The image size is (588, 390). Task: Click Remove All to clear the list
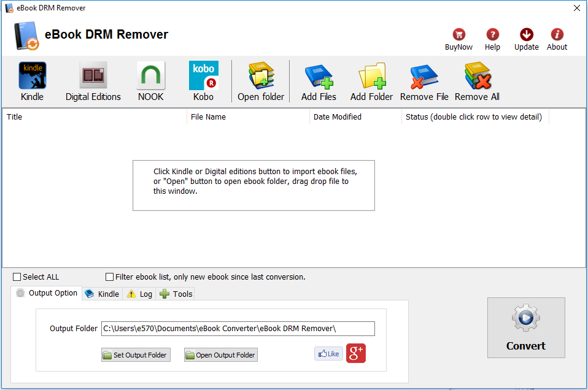477,80
